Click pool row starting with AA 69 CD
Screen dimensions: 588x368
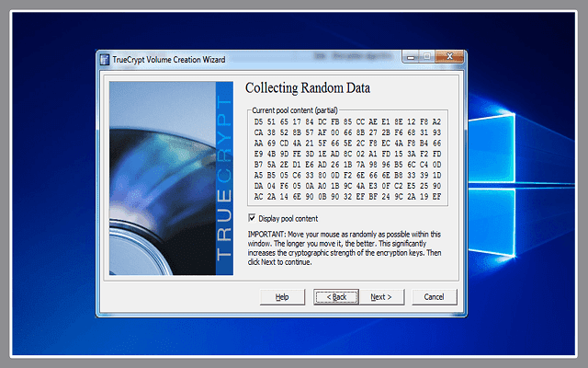[x=347, y=144]
